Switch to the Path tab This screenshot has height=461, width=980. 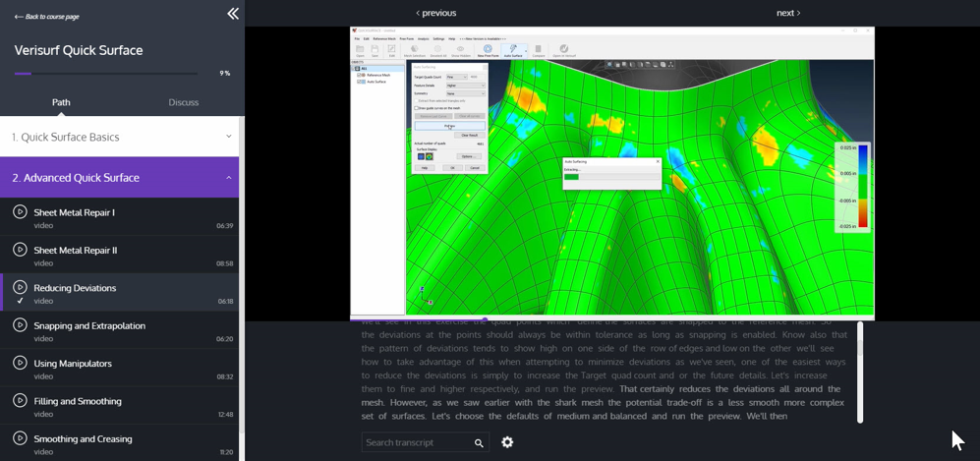click(x=61, y=102)
